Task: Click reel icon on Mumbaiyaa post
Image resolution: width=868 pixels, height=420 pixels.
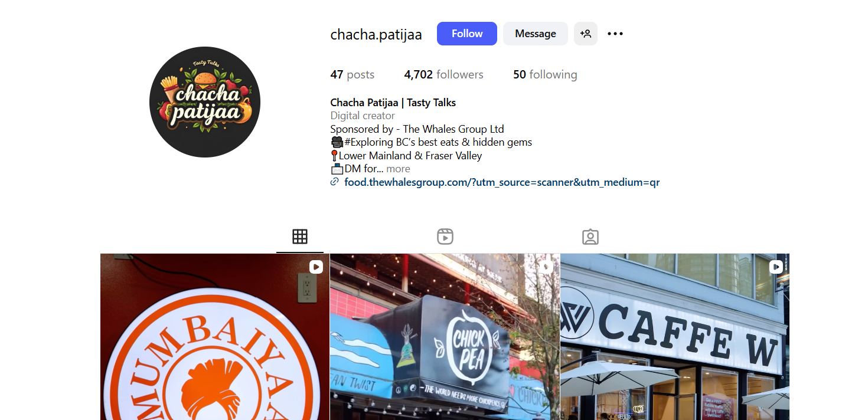Action: (316, 267)
